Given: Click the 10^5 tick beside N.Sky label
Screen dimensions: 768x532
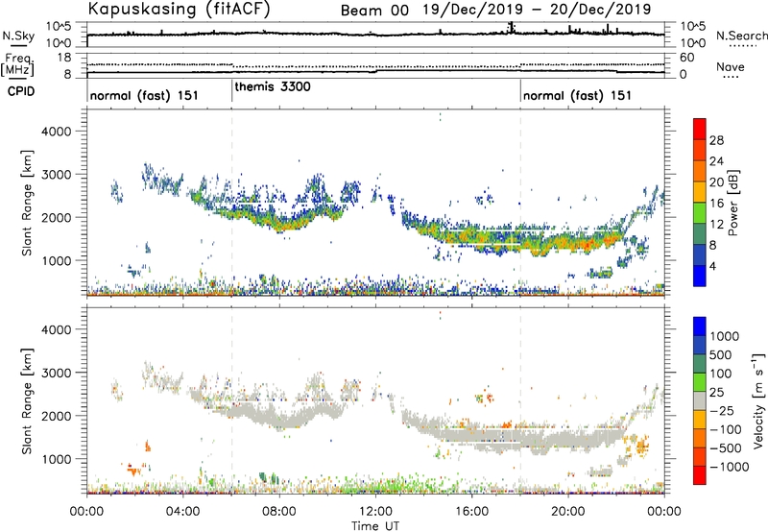Looking at the screenshot, I should 59,26.
